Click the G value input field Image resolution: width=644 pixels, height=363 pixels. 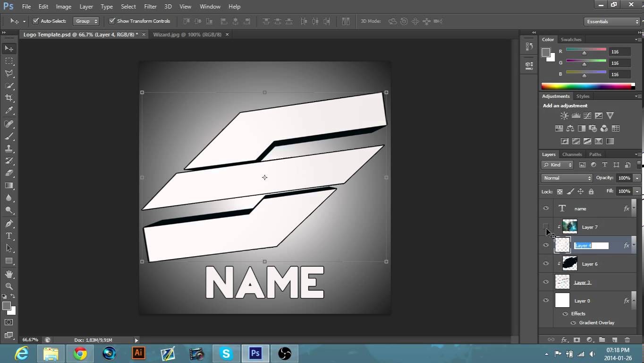coord(620,63)
